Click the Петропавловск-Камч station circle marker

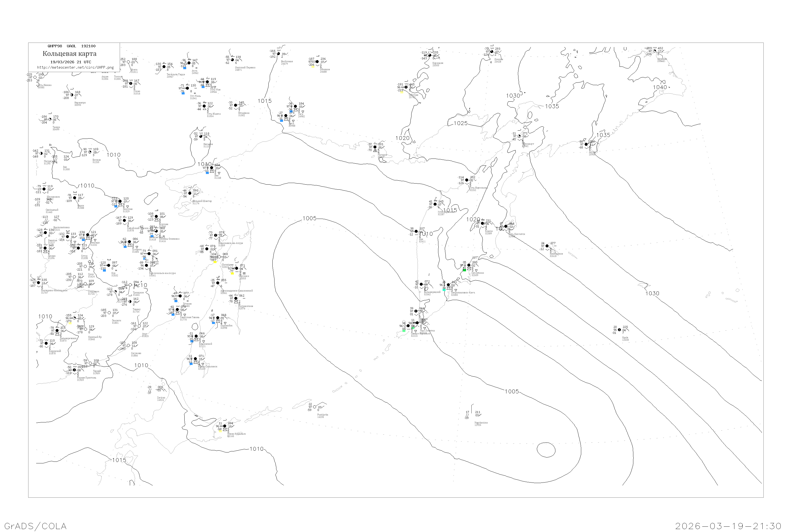pos(448,285)
